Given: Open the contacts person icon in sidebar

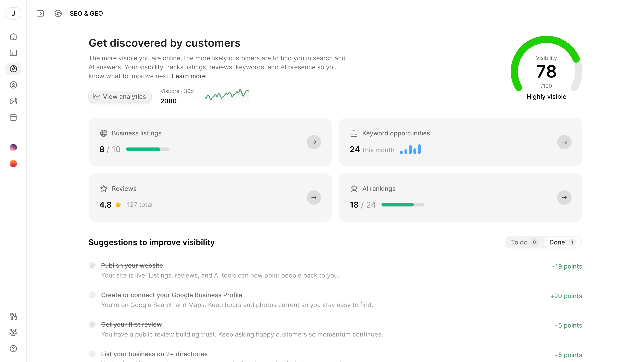Looking at the screenshot, I should coord(13,85).
